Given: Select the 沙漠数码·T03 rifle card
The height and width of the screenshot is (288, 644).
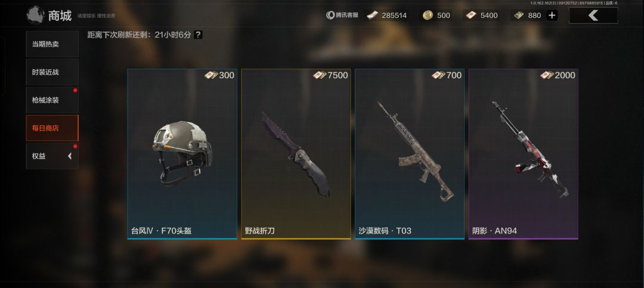Looking at the screenshot, I should coord(410,154).
